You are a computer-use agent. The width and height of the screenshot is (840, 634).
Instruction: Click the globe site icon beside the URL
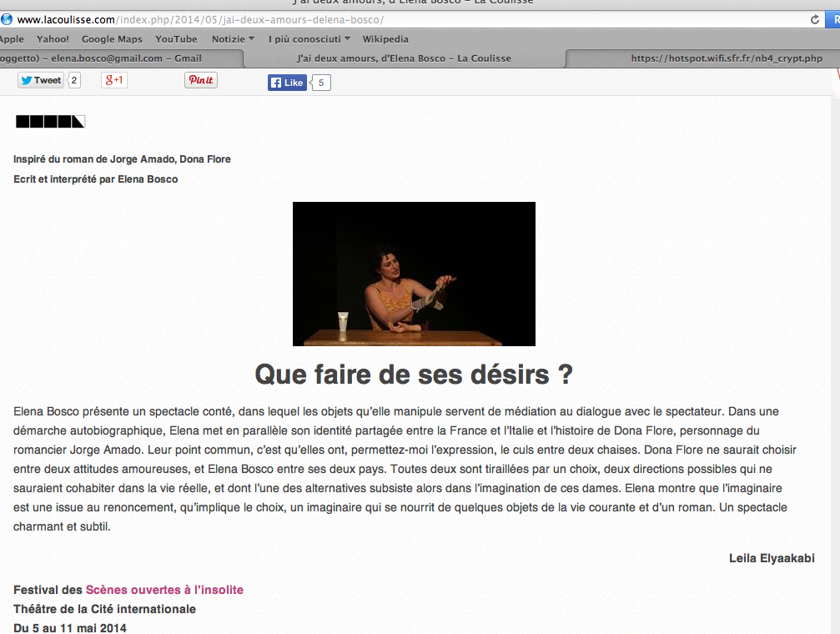(x=7, y=19)
